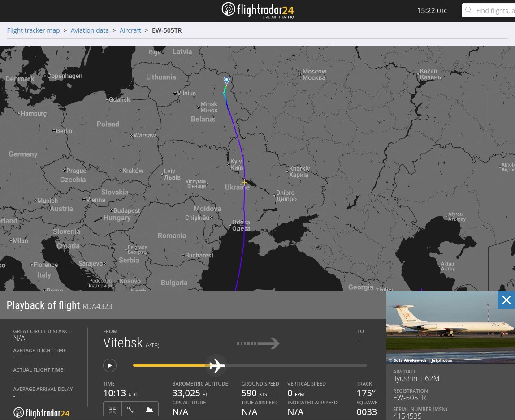Click the 33,025 FT barometric altitude value
The width and height of the screenshot is (515, 420).
click(190, 393)
